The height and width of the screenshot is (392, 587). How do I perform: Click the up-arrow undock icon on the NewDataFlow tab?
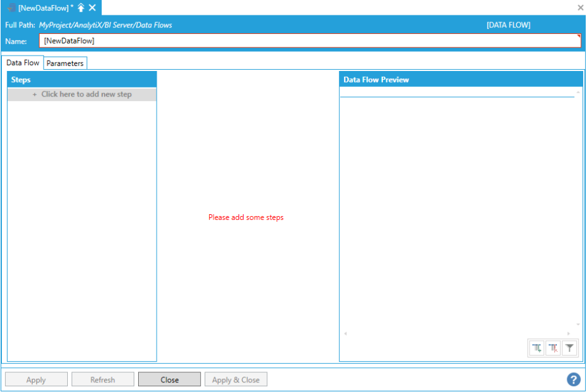(81, 8)
